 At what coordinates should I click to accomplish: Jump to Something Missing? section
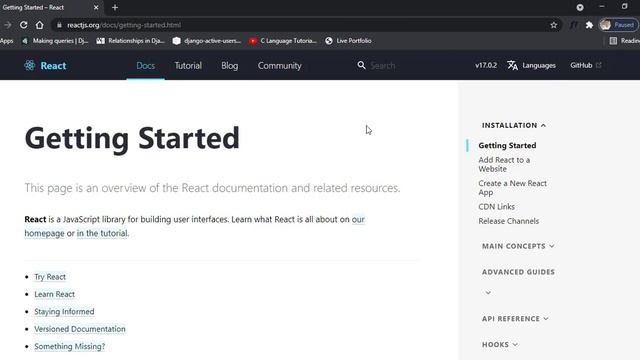69,347
